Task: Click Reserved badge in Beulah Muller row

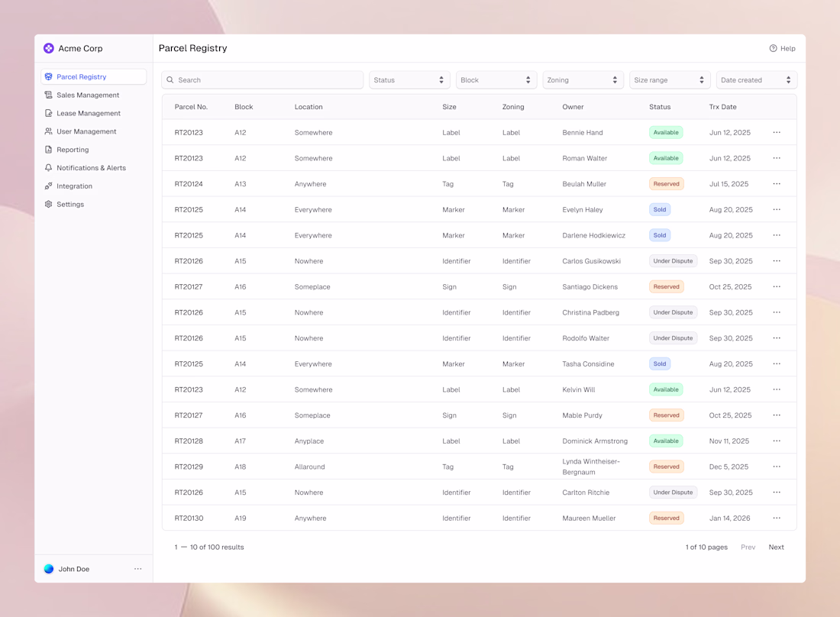Action: 666,184
